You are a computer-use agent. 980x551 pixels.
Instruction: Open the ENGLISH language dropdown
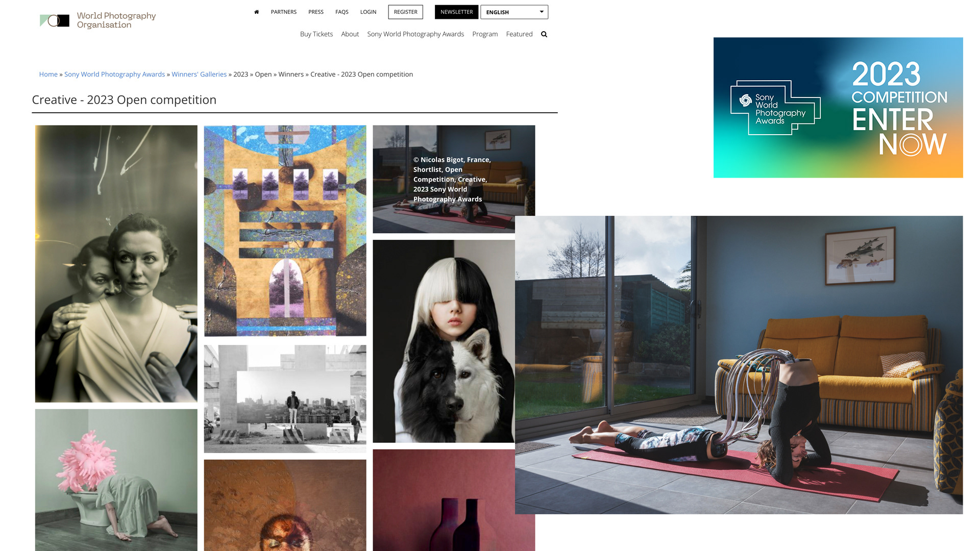(x=514, y=12)
